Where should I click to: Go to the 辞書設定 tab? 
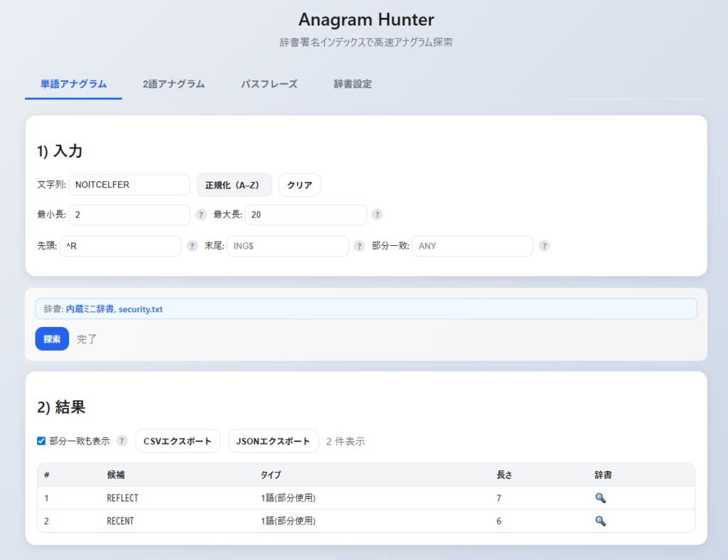tap(353, 84)
